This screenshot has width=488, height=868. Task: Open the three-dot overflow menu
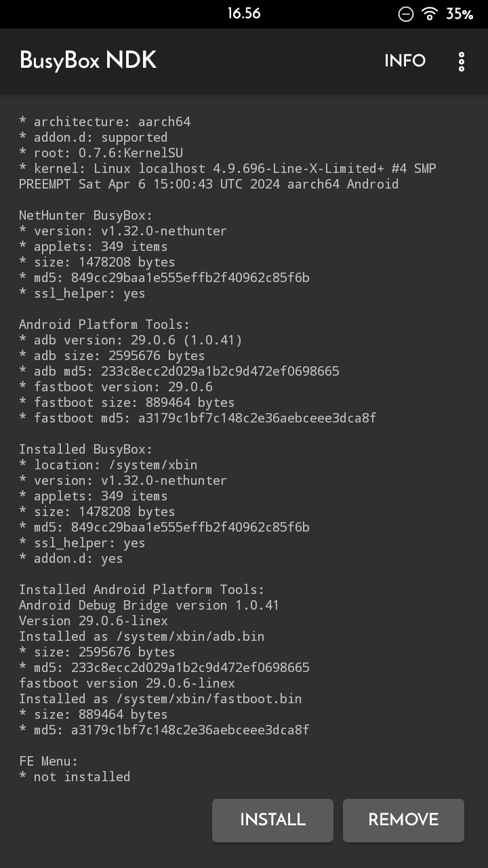tap(462, 61)
